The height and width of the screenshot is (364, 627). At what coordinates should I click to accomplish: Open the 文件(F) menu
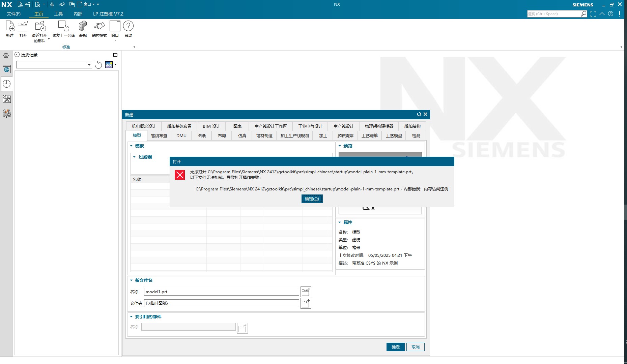(13, 14)
